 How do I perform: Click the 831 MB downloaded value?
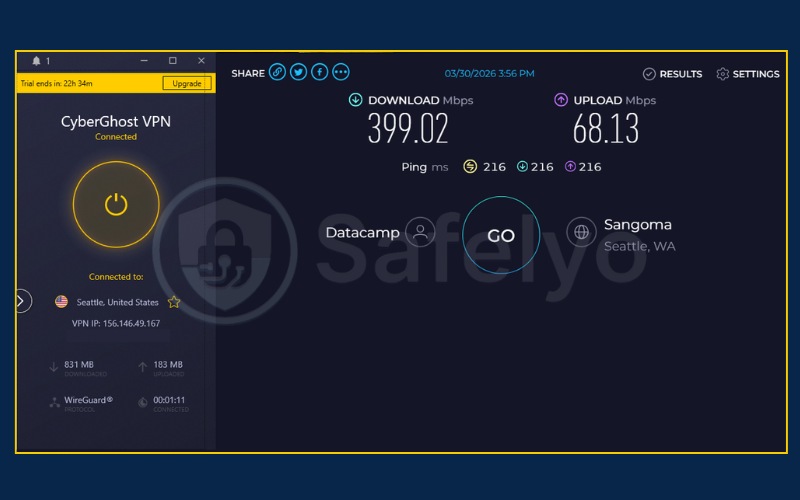[x=79, y=364]
